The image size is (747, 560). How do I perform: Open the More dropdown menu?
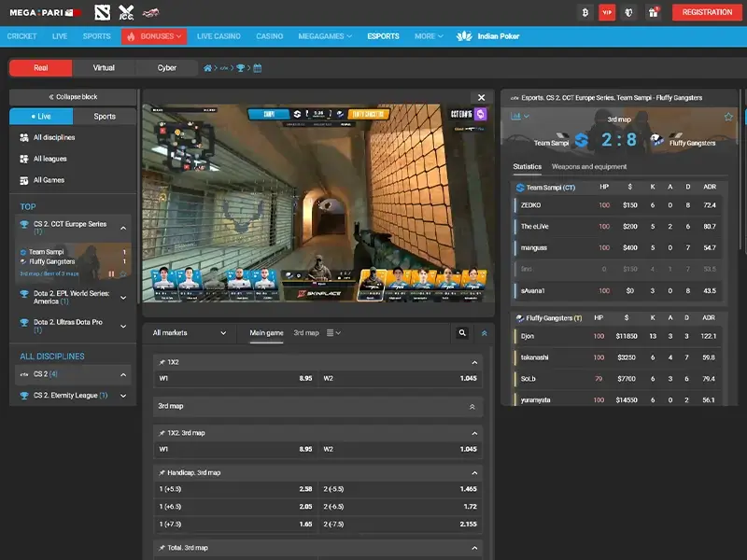429,36
